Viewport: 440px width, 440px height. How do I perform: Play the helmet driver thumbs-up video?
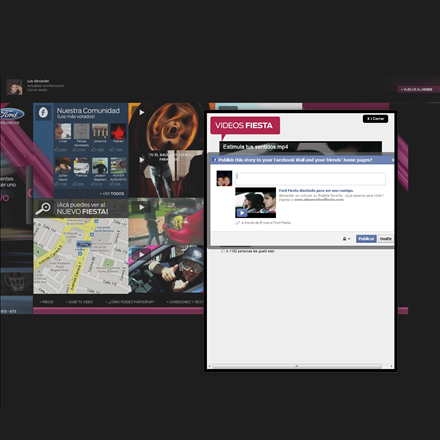click(x=141, y=254)
